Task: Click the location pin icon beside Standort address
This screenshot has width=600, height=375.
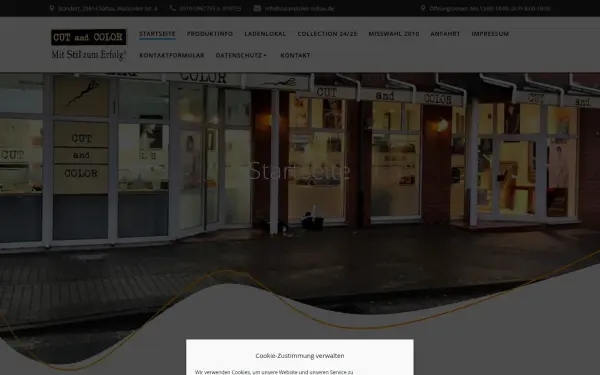Action: click(x=52, y=8)
